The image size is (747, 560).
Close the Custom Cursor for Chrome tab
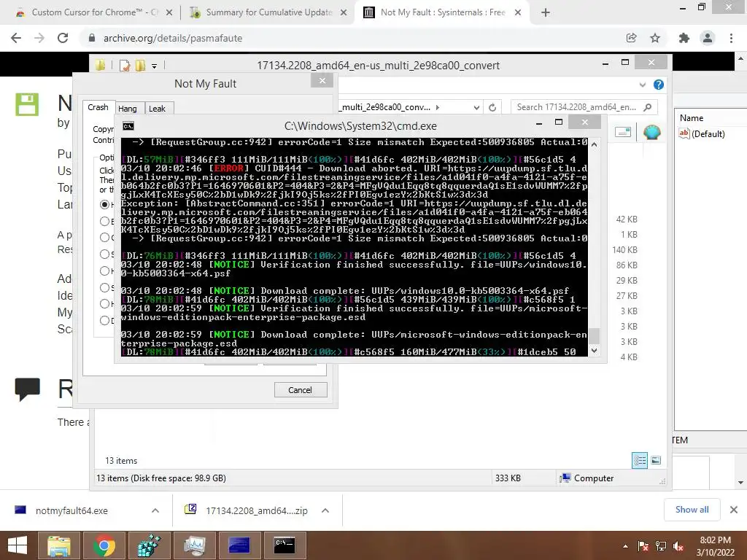click(x=169, y=13)
